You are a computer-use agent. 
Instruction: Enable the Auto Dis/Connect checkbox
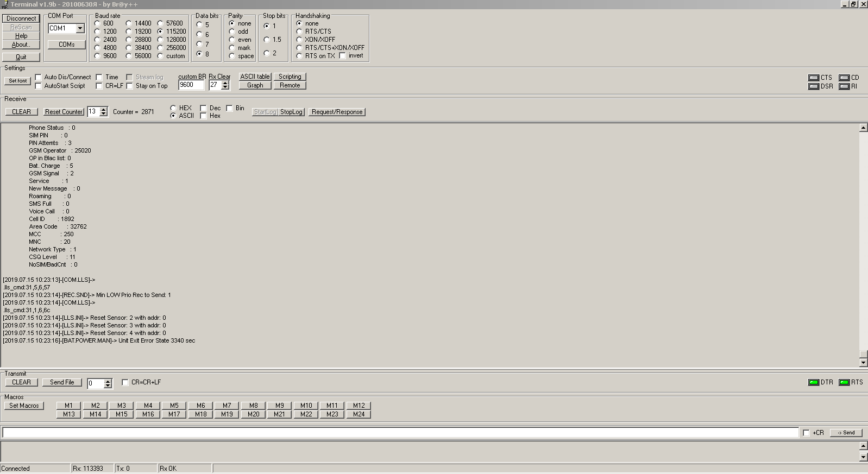pyautogui.click(x=39, y=77)
